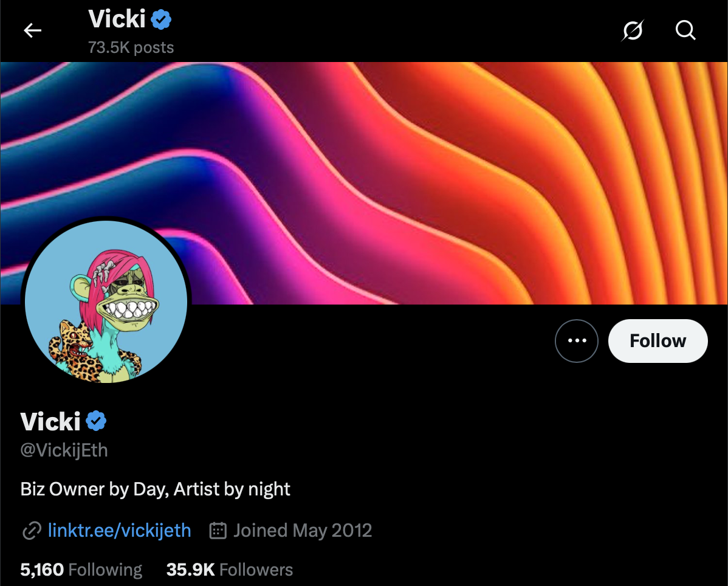This screenshot has width=728, height=586.
Task: Click the Joined May 2012 text
Action: click(x=302, y=530)
